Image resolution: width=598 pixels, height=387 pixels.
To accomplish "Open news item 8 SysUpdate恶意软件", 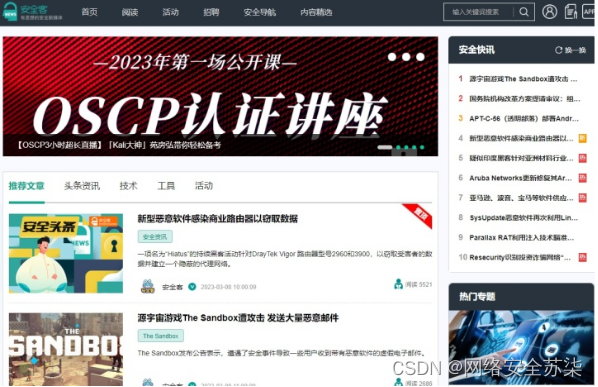I will 523,217.
